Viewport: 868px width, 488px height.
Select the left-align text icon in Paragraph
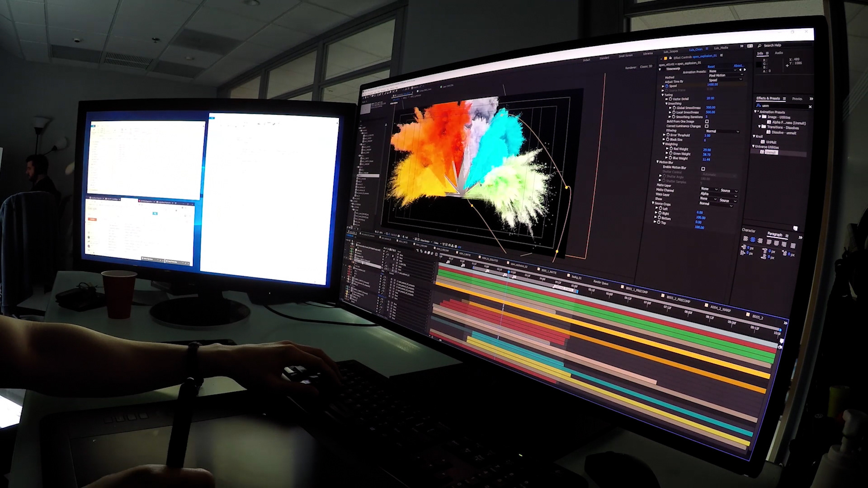pos(745,238)
